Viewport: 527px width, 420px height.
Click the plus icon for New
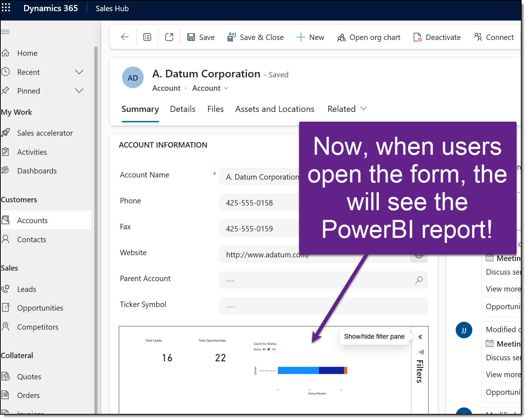click(x=301, y=37)
